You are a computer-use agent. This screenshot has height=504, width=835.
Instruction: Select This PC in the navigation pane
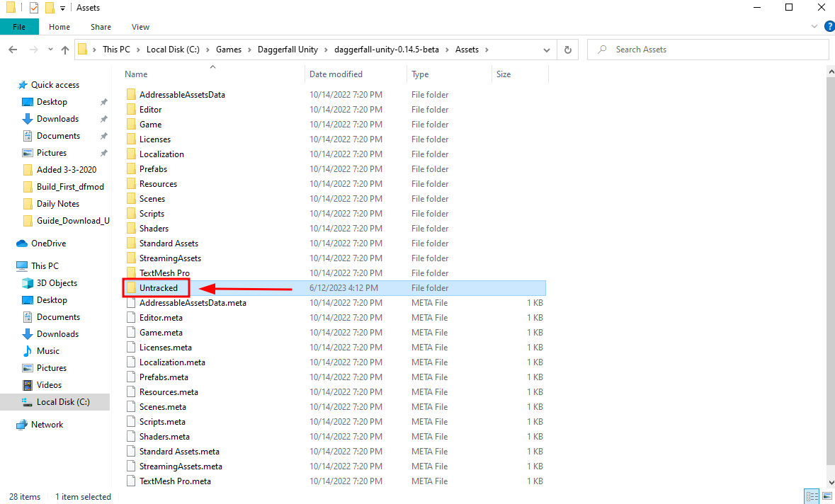[45, 265]
